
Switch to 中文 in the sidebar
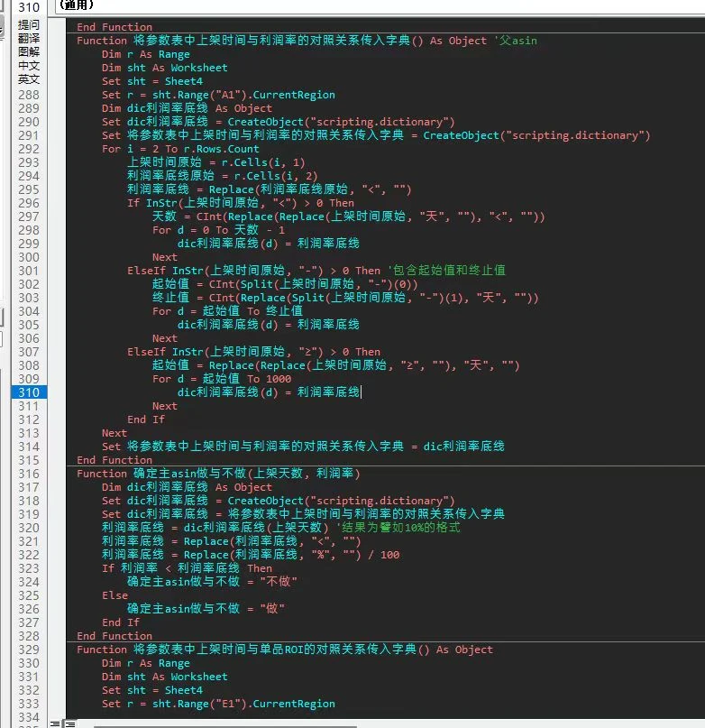click(x=29, y=66)
